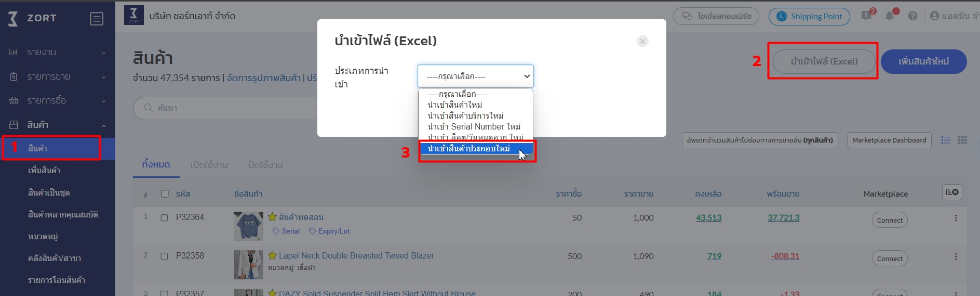980x296 pixels.
Task: Click the sidebar collapse menu icon
Action: pyautogui.click(x=97, y=19)
